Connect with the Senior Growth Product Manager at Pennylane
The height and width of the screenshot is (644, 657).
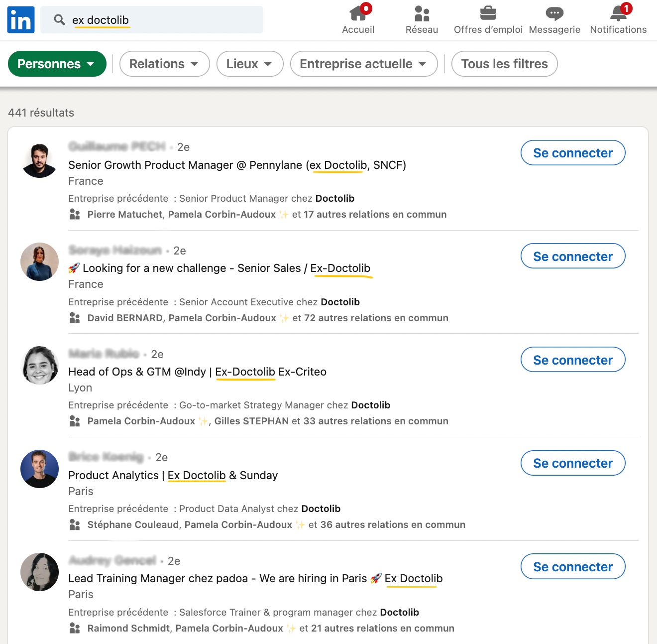(x=573, y=153)
